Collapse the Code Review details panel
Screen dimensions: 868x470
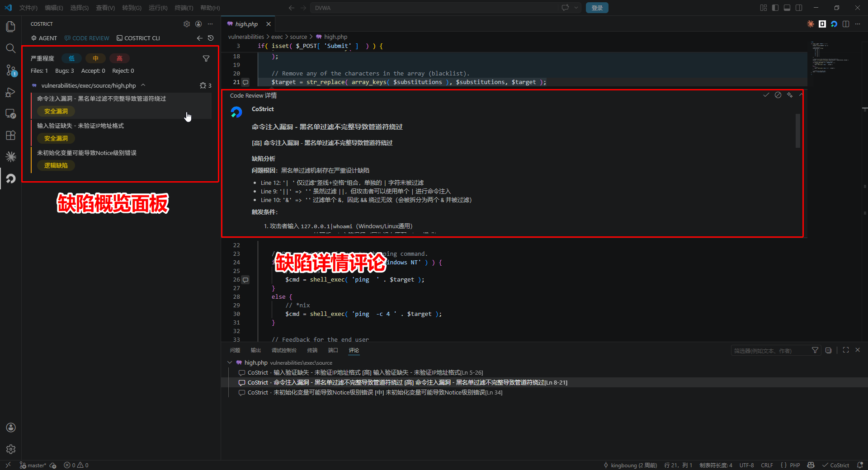pyautogui.click(x=801, y=95)
